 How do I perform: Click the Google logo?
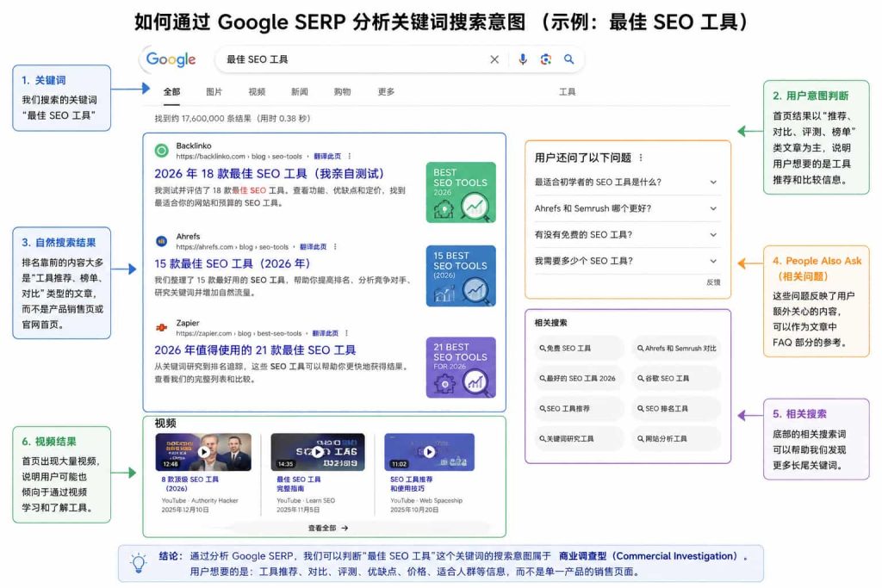171,59
